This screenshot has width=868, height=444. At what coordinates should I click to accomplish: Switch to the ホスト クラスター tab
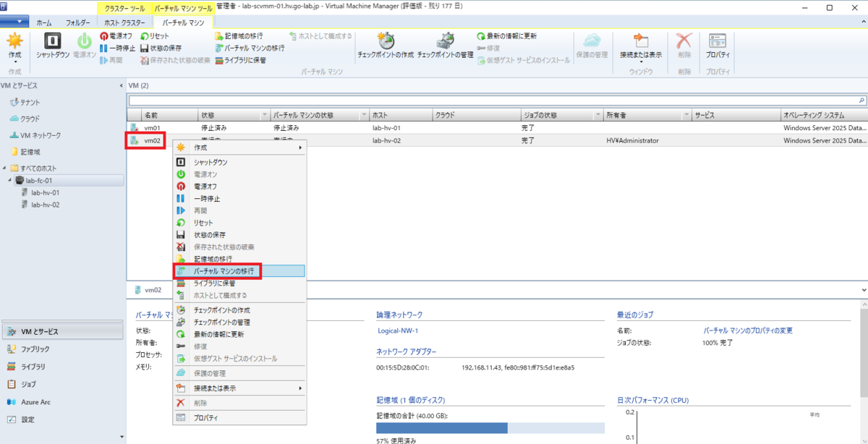[x=124, y=23]
